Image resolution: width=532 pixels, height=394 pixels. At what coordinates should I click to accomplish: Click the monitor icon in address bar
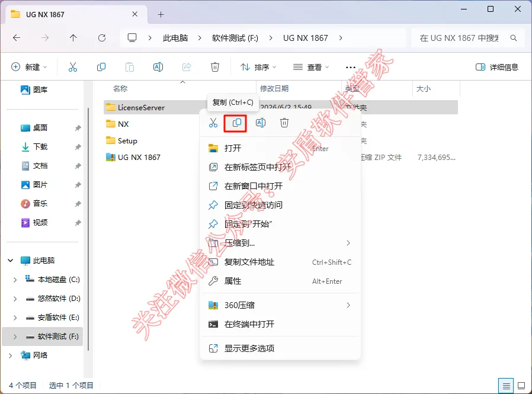coord(132,38)
